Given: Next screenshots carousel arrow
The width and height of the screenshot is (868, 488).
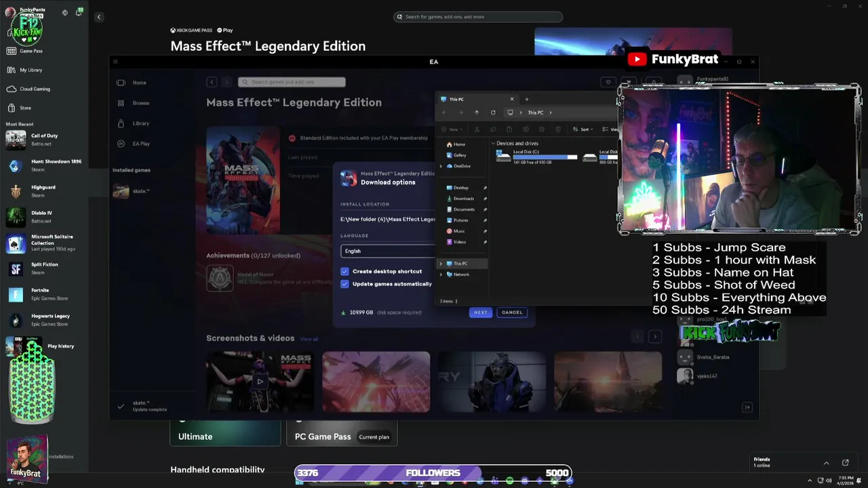Looking at the screenshot, I should (654, 337).
